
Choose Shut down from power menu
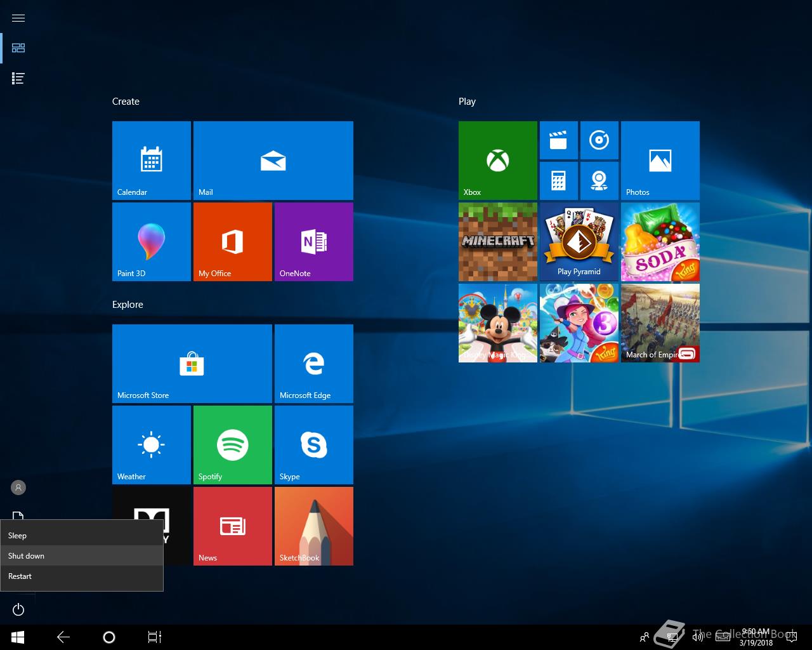tap(82, 555)
